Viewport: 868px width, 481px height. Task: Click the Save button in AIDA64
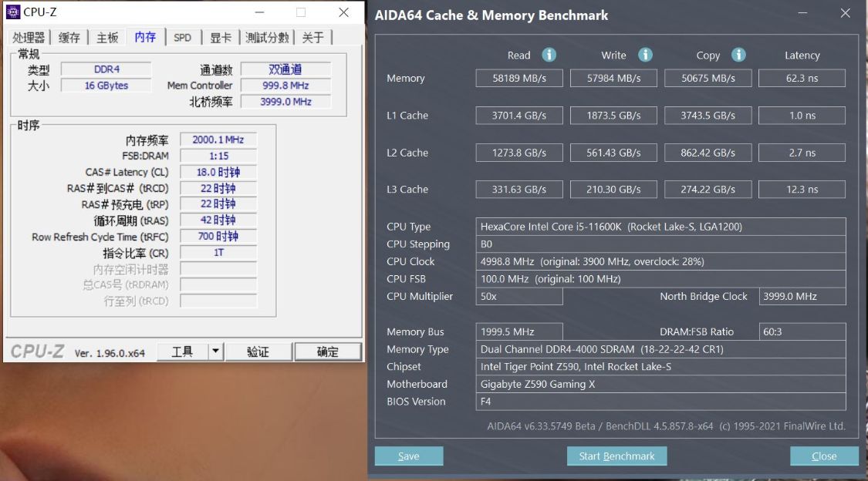click(408, 456)
